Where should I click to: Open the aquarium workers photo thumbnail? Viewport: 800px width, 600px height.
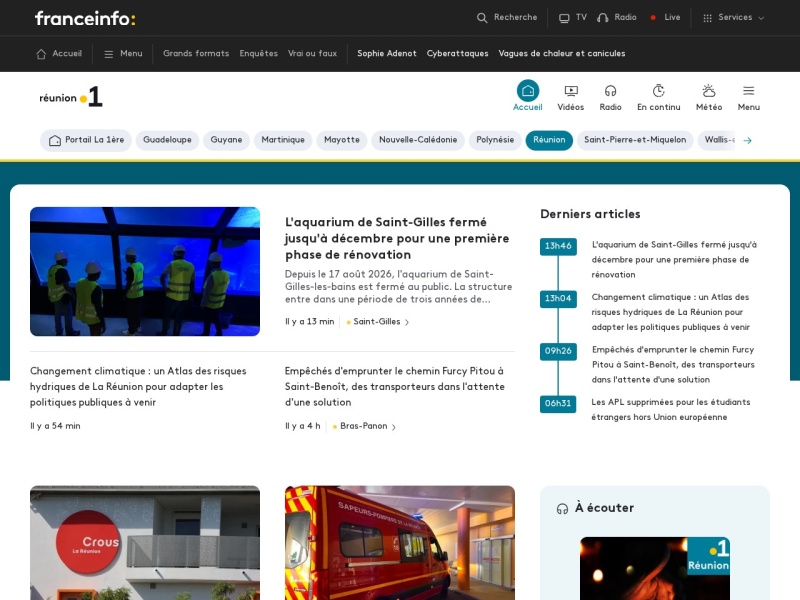click(145, 271)
